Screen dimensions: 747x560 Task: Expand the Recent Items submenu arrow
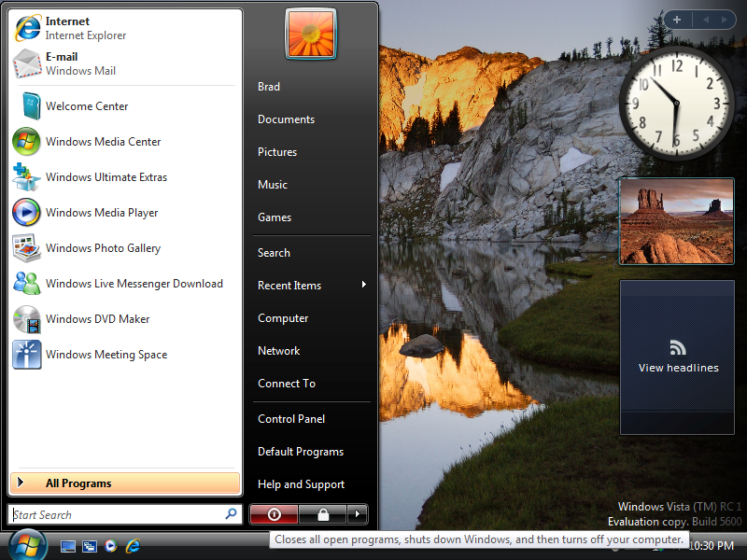[364, 285]
